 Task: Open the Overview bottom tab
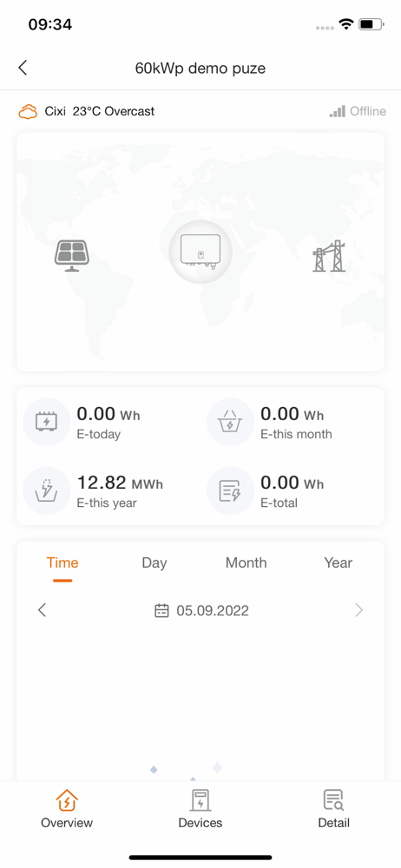67,809
